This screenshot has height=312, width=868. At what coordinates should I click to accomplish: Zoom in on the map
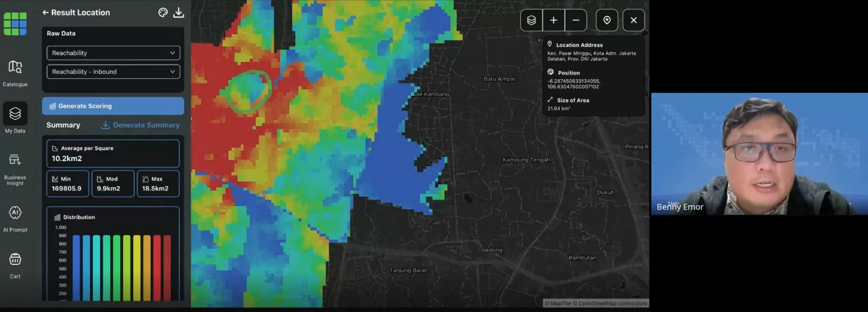point(554,20)
